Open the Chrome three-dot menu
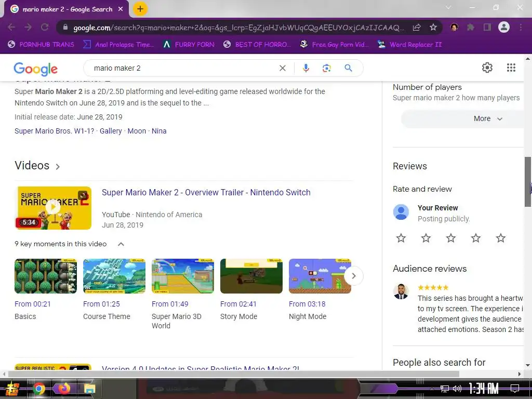The width and height of the screenshot is (532, 399). tap(521, 27)
